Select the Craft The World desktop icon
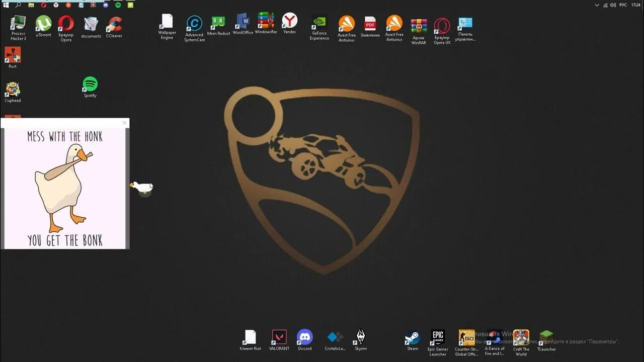Viewport: 644px width, 362px height. click(x=521, y=343)
